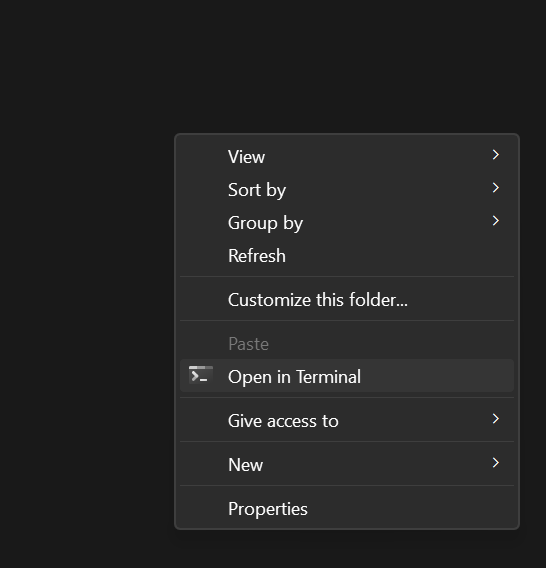Click the Terminal icon beside Open in Terminal
This screenshot has width=546, height=568.
click(x=201, y=375)
